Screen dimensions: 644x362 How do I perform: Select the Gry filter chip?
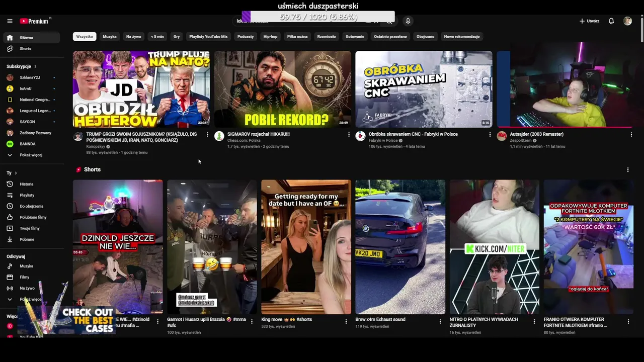177,37
